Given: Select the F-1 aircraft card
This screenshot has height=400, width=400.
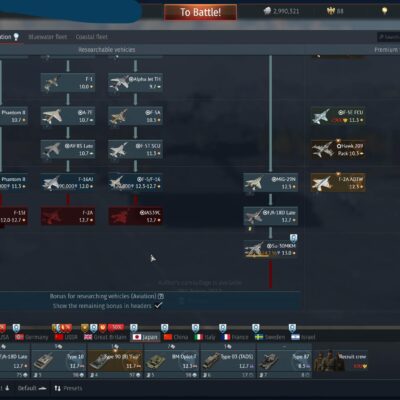Looking at the screenshot, I should (x=68, y=83).
